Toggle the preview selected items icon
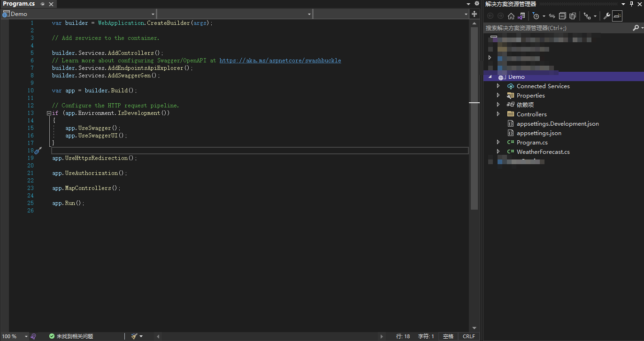Viewport: 644px width, 341px height. click(x=617, y=16)
